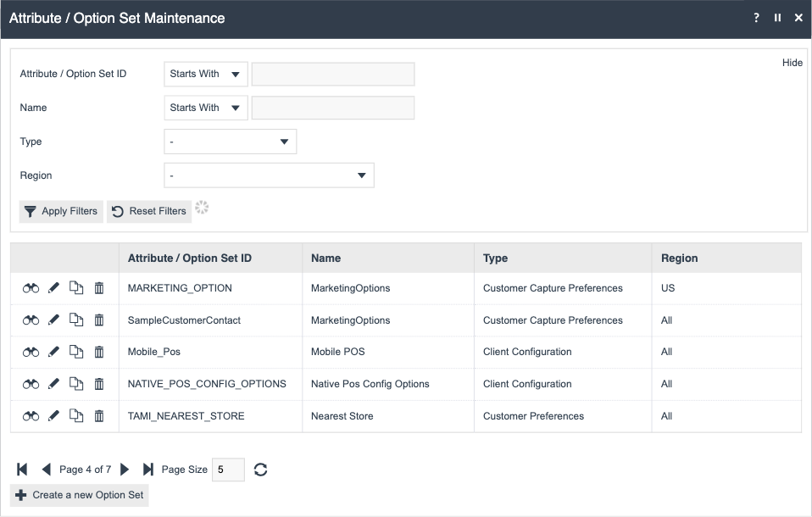
Task: Open help using the question mark icon
Action: (756, 17)
